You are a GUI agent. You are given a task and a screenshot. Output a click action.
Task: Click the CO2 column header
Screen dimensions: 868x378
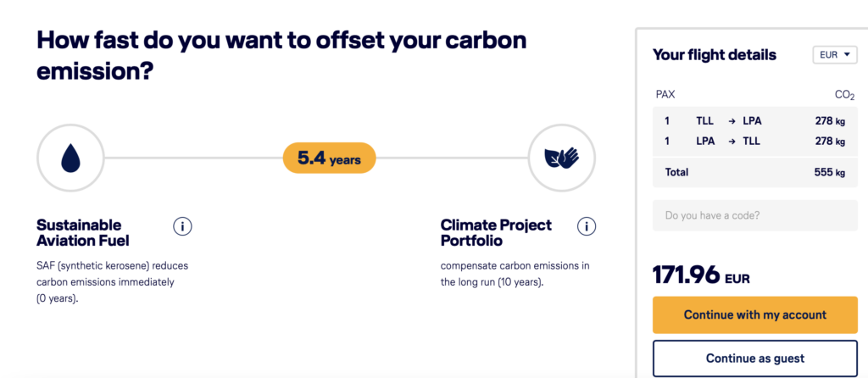pos(844,95)
